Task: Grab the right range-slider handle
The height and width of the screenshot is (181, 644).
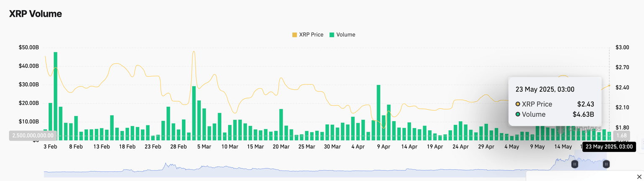Action: (606, 164)
